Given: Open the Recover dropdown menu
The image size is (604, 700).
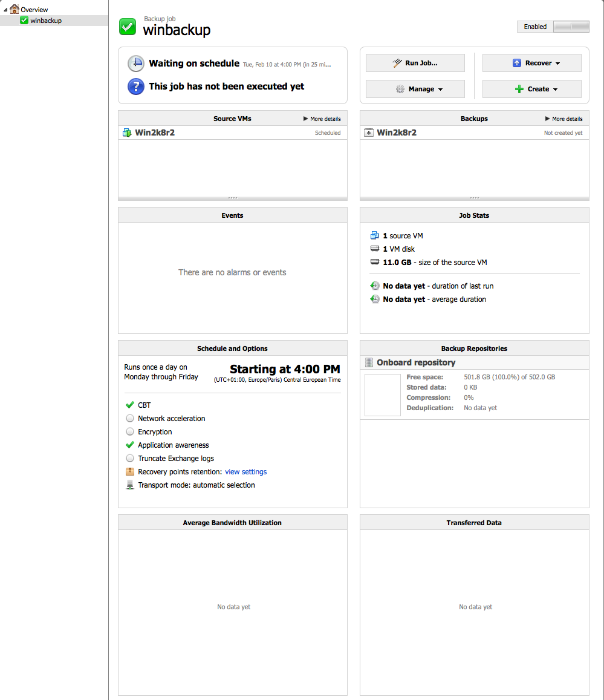Looking at the screenshot, I should click(531, 63).
